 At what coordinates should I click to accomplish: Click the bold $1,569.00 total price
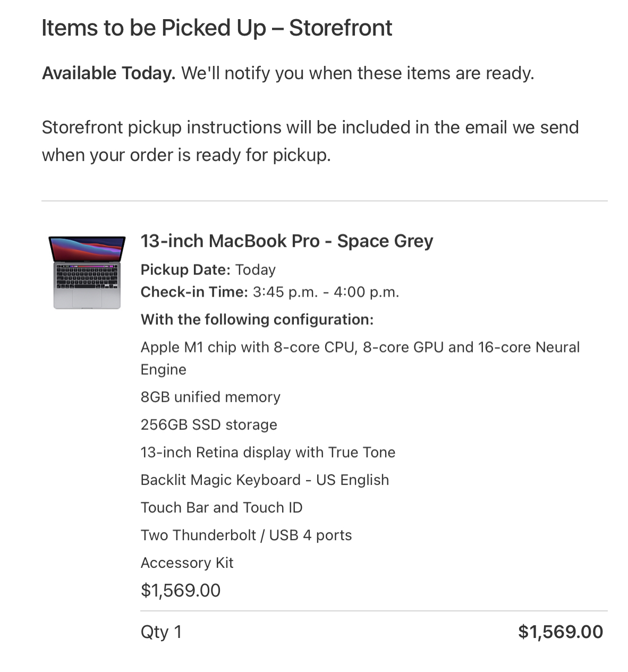561,632
